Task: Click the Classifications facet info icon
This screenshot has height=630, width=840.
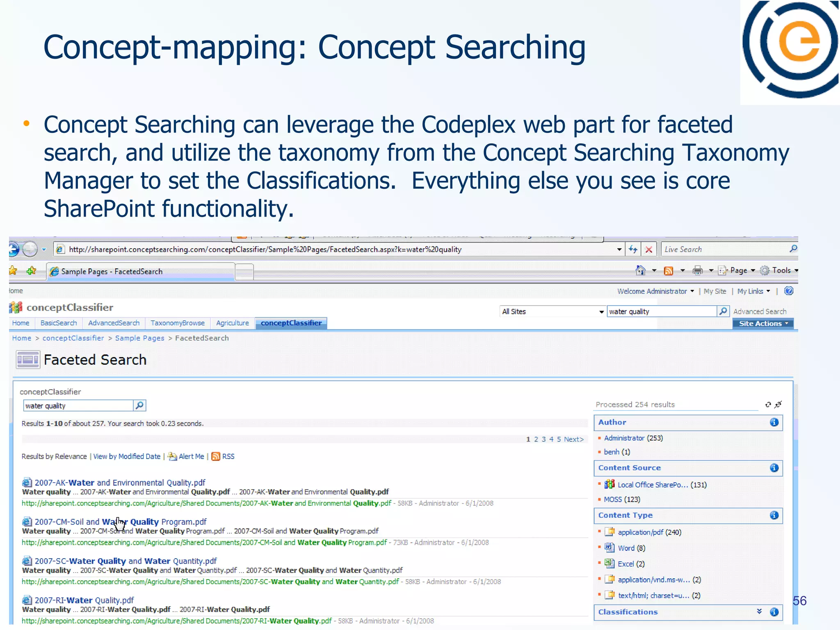Action: pos(774,612)
